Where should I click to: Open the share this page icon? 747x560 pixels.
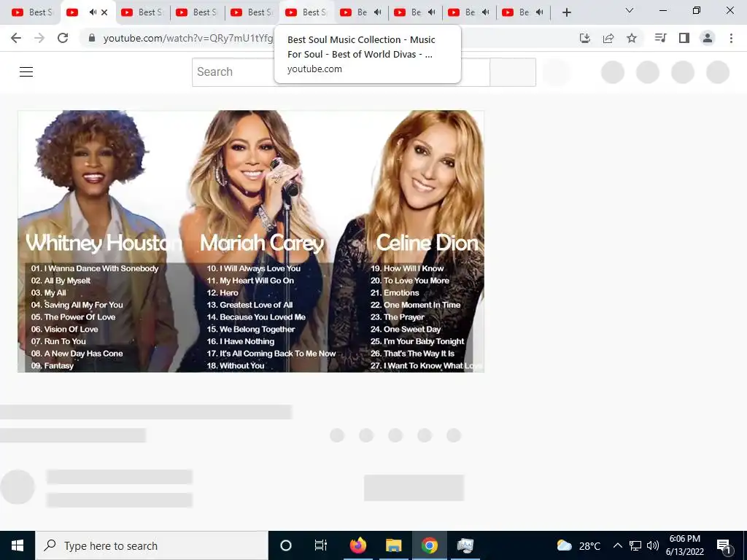pyautogui.click(x=608, y=38)
